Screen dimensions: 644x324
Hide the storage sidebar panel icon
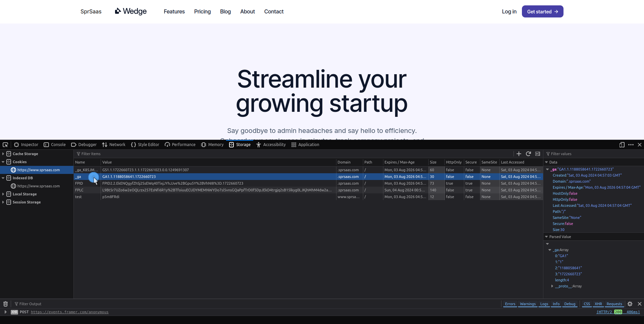click(x=538, y=154)
